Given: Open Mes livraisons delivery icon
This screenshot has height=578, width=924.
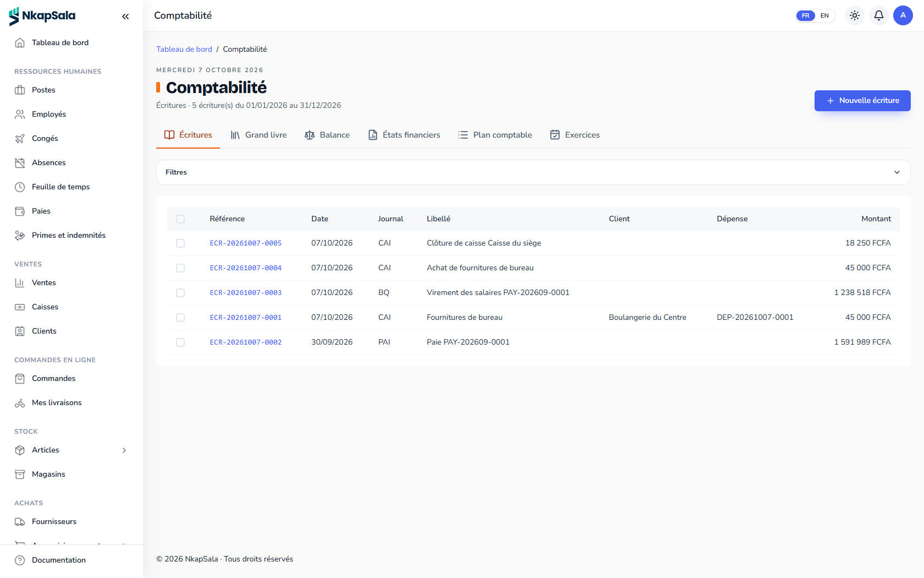Looking at the screenshot, I should pos(20,403).
